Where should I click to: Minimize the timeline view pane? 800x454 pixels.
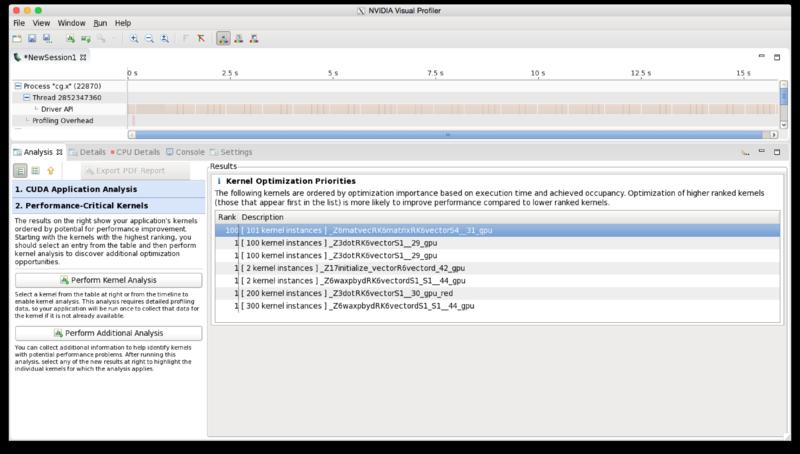[x=762, y=56]
